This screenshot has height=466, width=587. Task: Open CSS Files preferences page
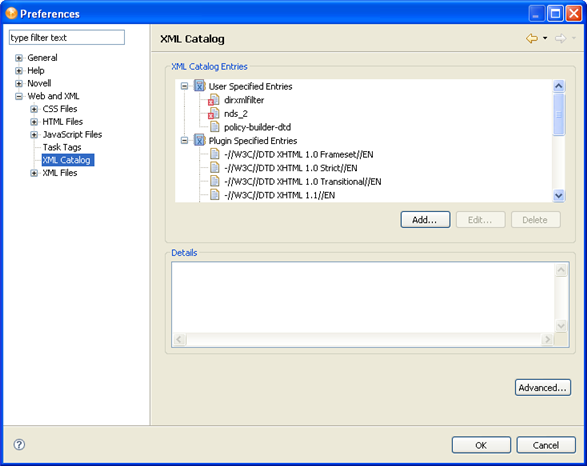60,109
